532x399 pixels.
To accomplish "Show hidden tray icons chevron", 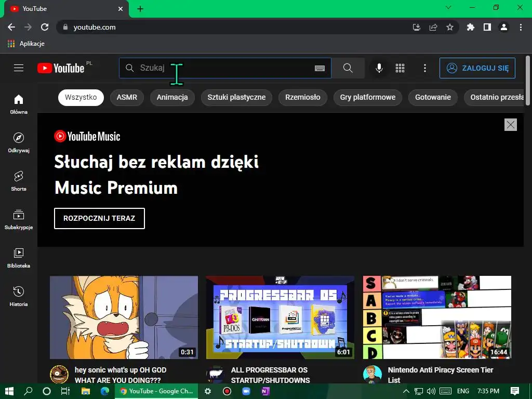I will 406,391.
